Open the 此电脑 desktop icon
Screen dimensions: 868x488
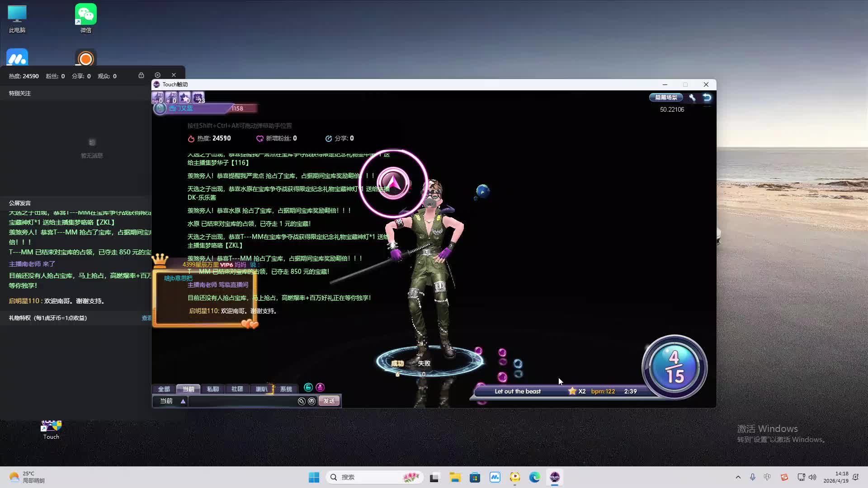coord(17,19)
